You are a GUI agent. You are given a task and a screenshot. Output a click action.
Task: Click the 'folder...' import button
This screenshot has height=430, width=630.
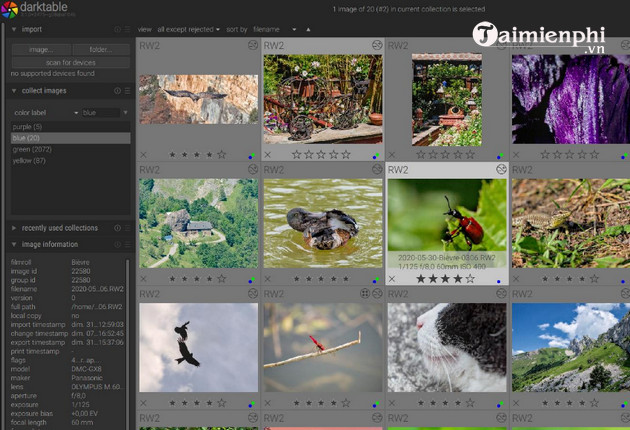[101, 48]
